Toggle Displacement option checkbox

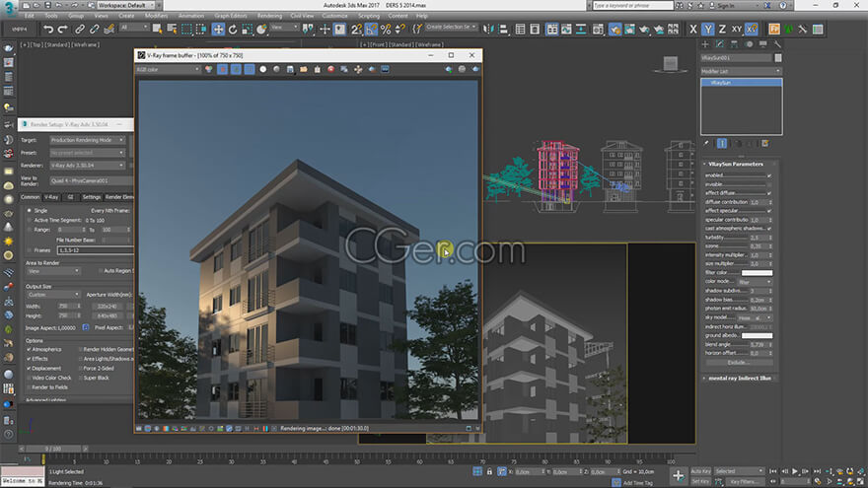(x=30, y=369)
